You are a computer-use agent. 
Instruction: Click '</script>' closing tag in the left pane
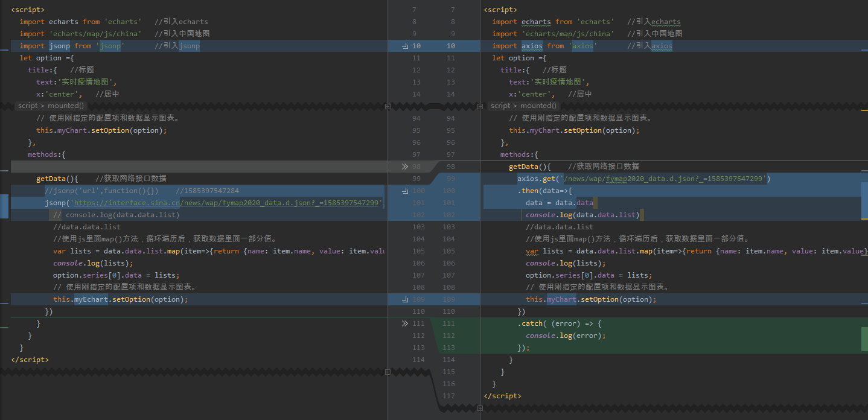30,360
